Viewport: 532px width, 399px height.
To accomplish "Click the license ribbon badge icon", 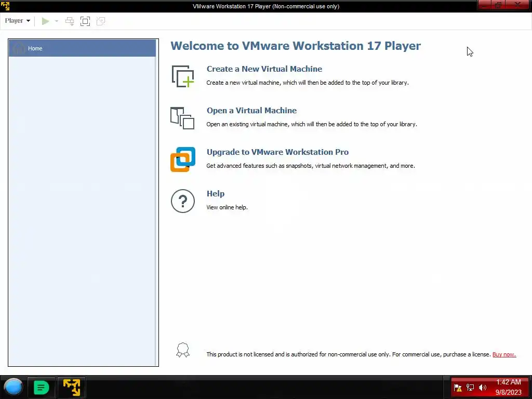I will [x=182, y=350].
